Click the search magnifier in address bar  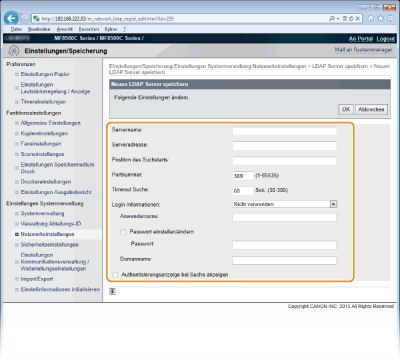[x=332, y=19]
